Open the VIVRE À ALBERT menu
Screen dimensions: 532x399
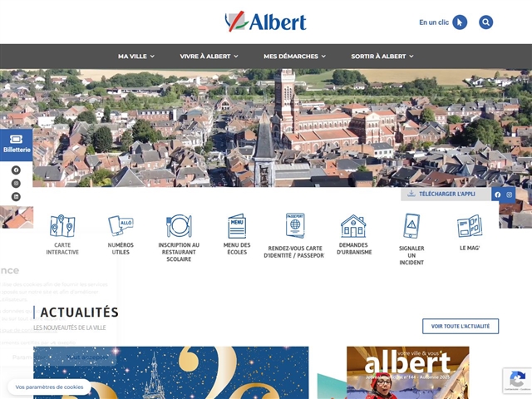tap(209, 57)
